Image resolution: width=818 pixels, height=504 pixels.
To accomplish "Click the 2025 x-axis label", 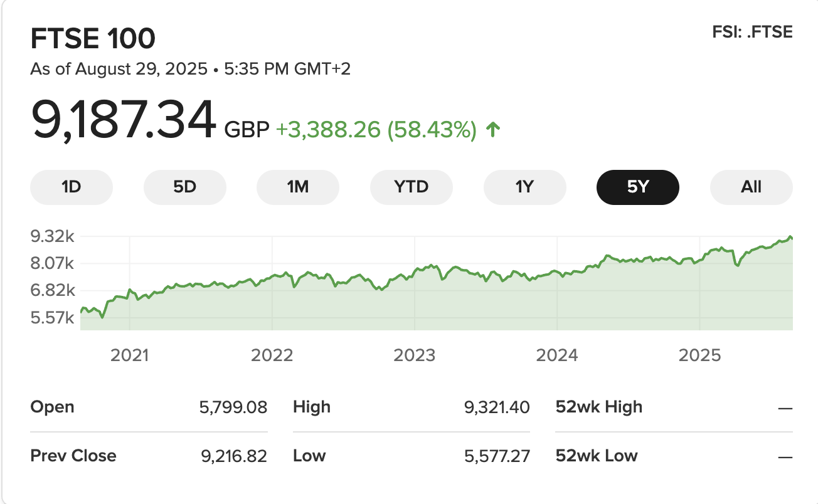I will tap(699, 355).
